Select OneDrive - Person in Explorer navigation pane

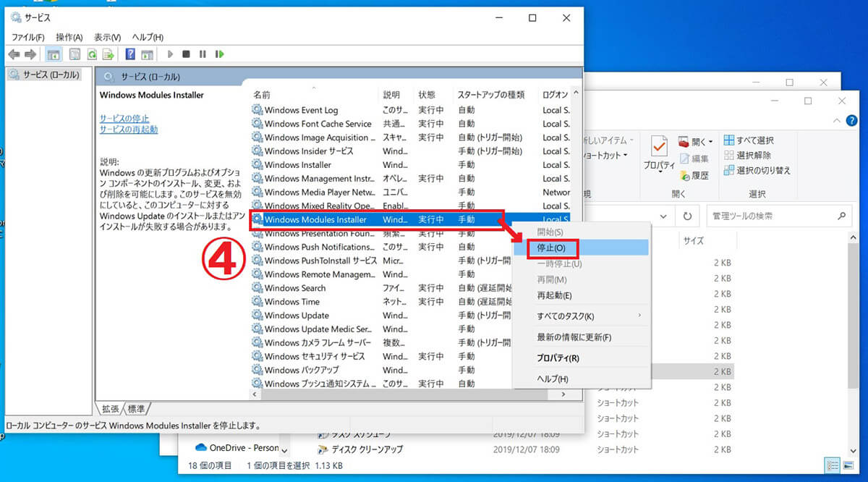pyautogui.click(x=237, y=448)
